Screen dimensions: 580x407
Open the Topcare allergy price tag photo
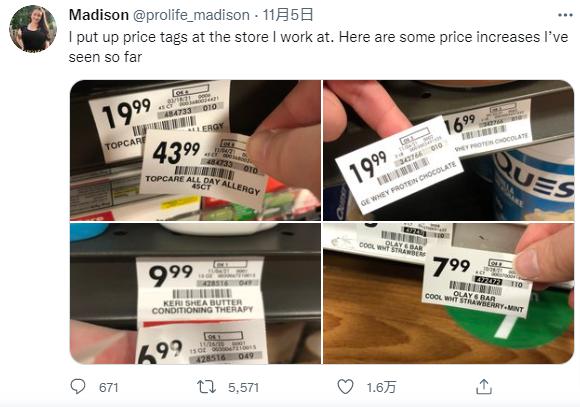point(195,150)
